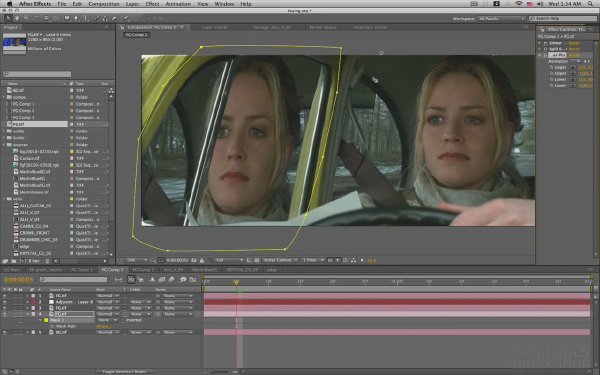The height and width of the screenshot is (375, 600).
Task: Check the Inverted box for Mask 1
Action: tap(123, 320)
